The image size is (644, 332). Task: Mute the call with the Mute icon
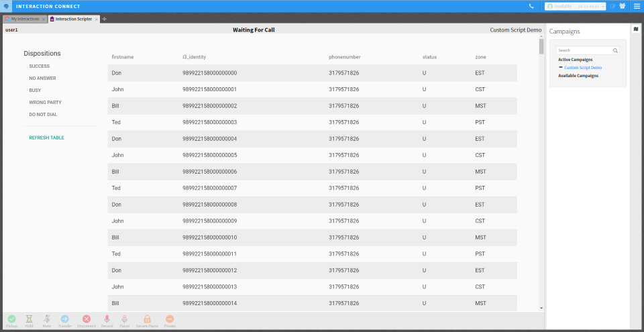47,319
